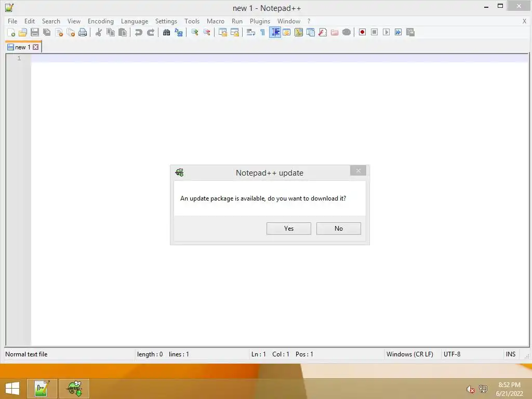Click the Paste clipboard icon
This screenshot has height=399, width=532.
[x=123, y=32]
